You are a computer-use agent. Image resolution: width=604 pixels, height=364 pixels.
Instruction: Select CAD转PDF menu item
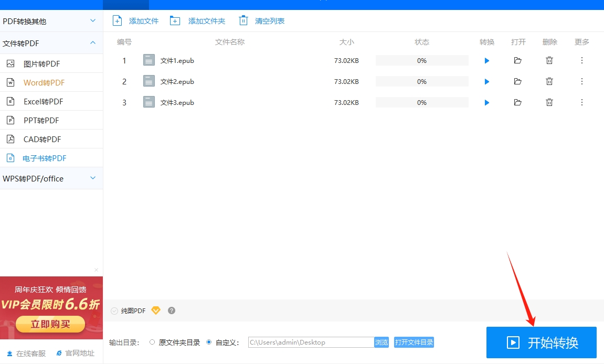point(51,139)
